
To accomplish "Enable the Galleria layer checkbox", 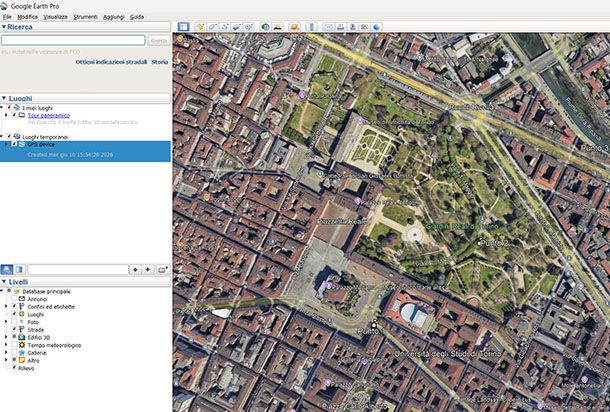I will point(14,352).
